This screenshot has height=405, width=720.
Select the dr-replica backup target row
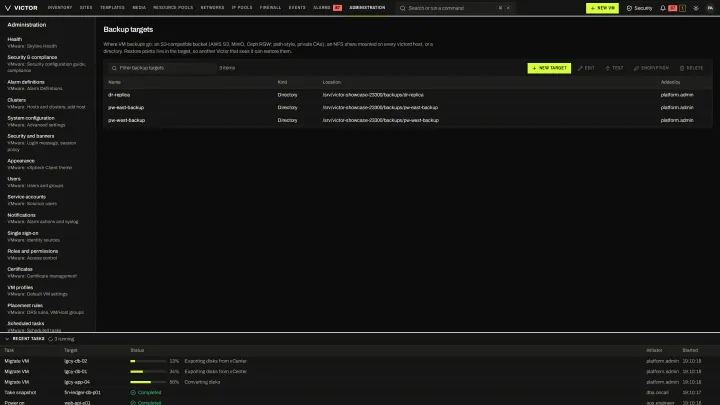tap(408, 95)
